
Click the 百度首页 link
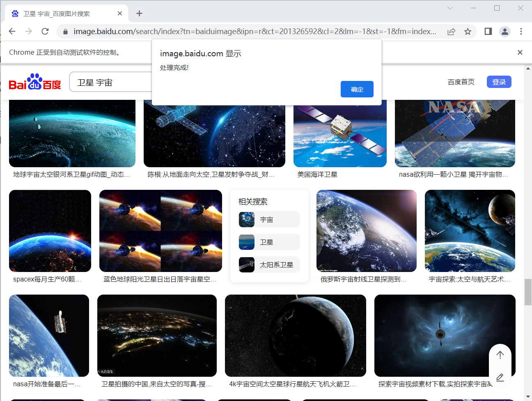click(461, 82)
